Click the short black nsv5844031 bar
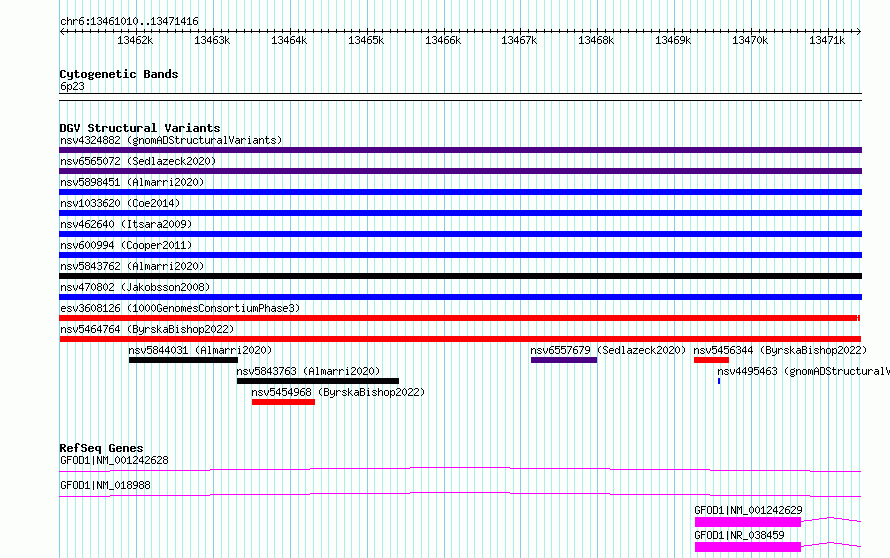This screenshot has height=558, width=890. [183, 360]
